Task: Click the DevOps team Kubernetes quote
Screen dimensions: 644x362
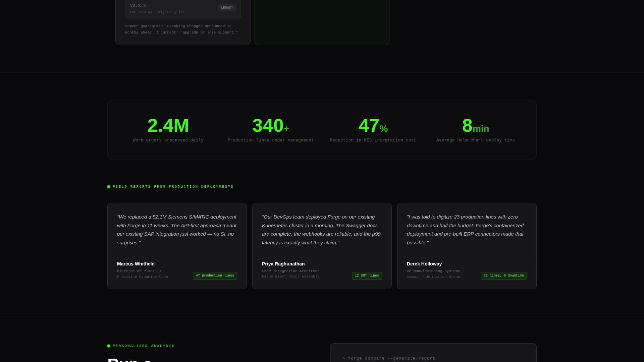Action: [322, 230]
